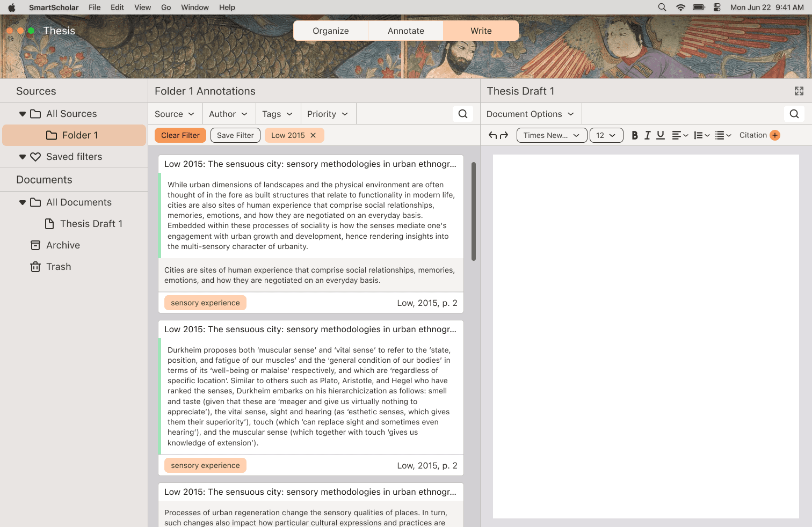Click the Folder 1 folder icon
Viewport: 812px width, 527px height.
[52, 135]
